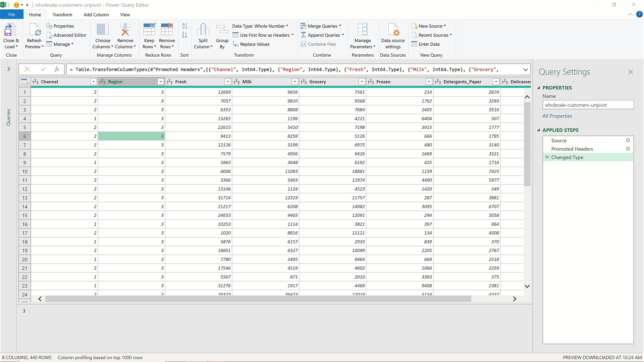This screenshot has width=644, height=362.
Task: Click the Enter Data icon
Action: 415,44
